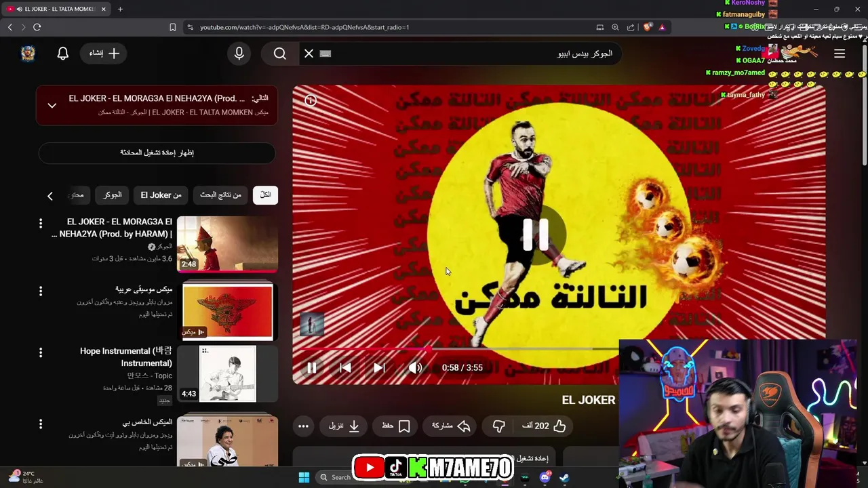868x488 pixels.
Task: Download the video with the تنزيل button
Action: tap(344, 426)
